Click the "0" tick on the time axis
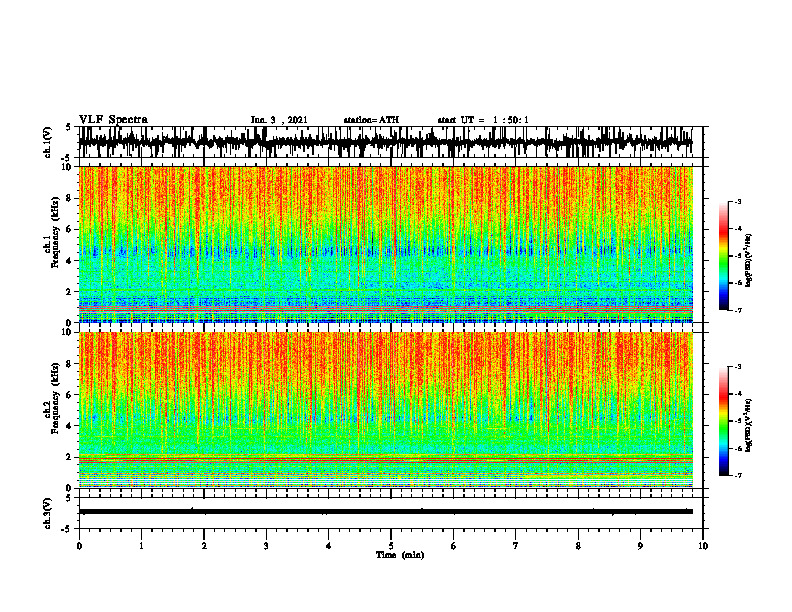 coord(79,546)
